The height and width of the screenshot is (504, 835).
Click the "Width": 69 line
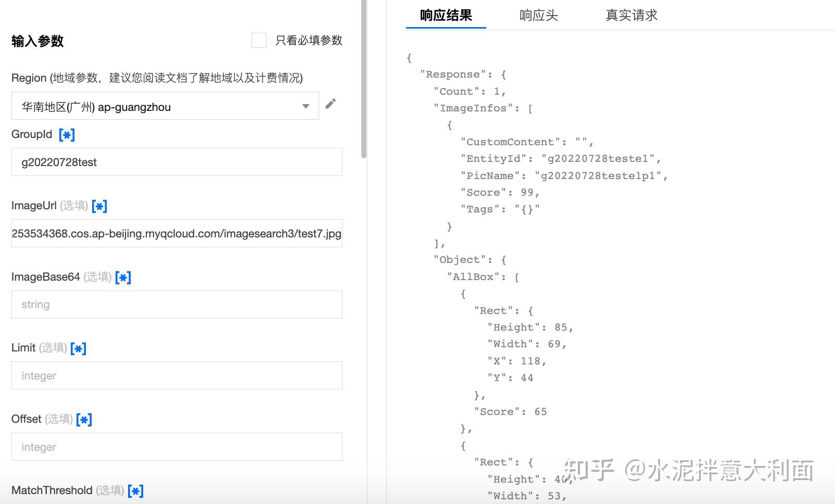coord(527,344)
